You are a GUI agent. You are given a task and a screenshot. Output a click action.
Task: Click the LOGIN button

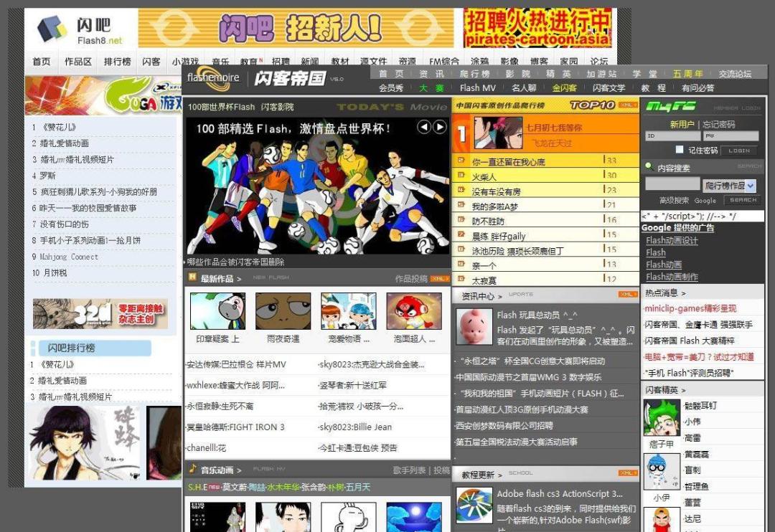point(738,151)
